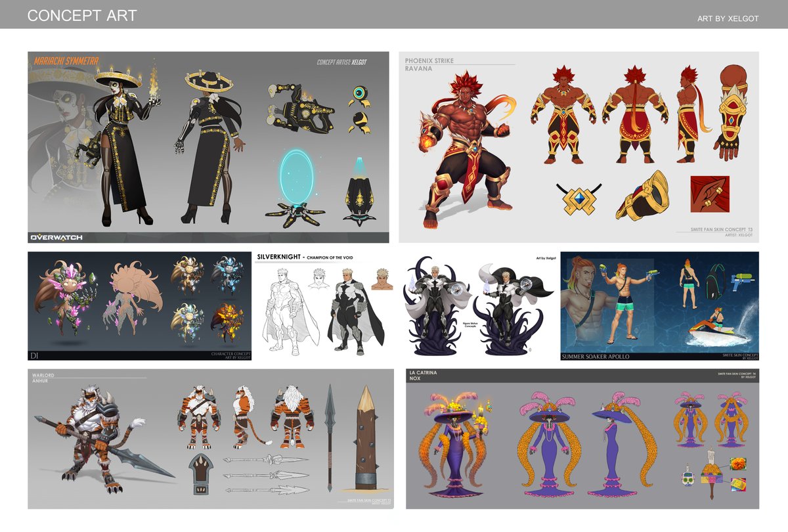
Task: Click the Overwatch logo in Symmetra artwork
Action: point(56,236)
